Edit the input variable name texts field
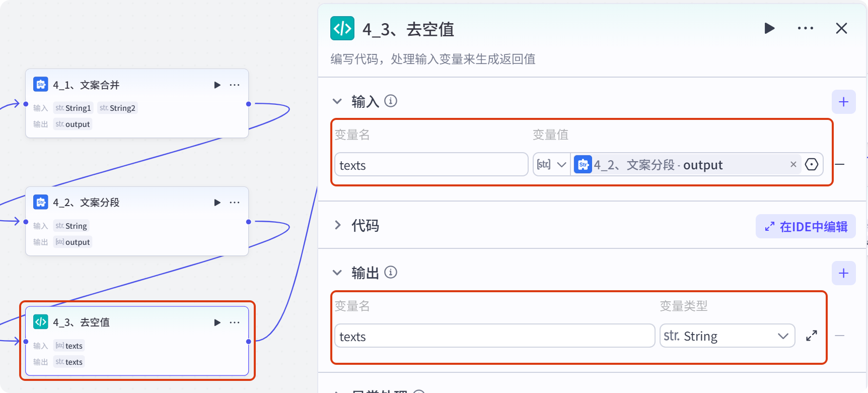The width and height of the screenshot is (868, 393). pyautogui.click(x=431, y=165)
